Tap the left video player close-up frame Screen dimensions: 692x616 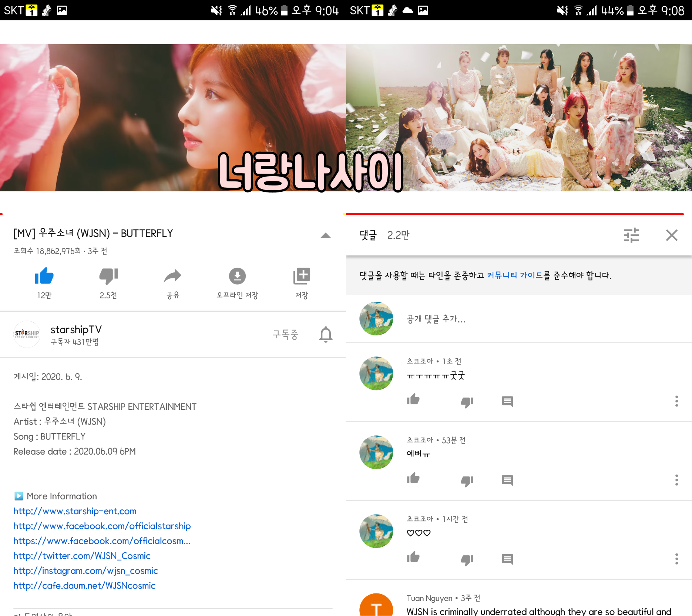(173, 118)
